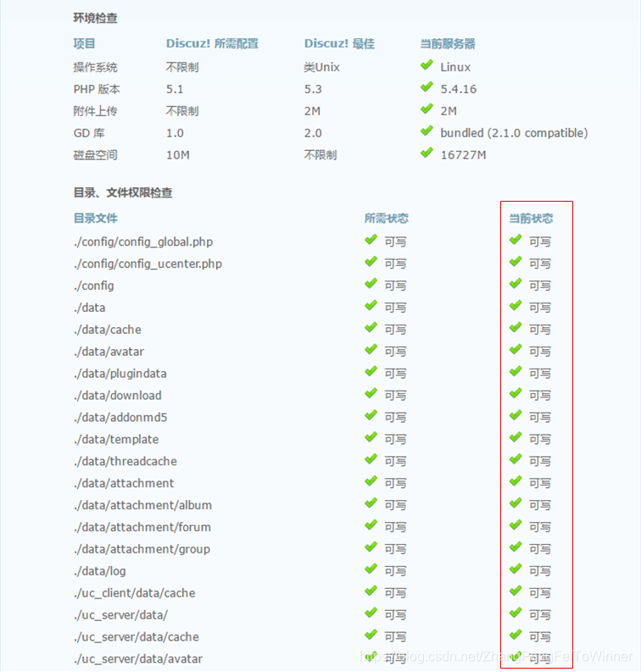Select the 操作系统 row label
Screen dimensions: 641x672
click(x=95, y=67)
